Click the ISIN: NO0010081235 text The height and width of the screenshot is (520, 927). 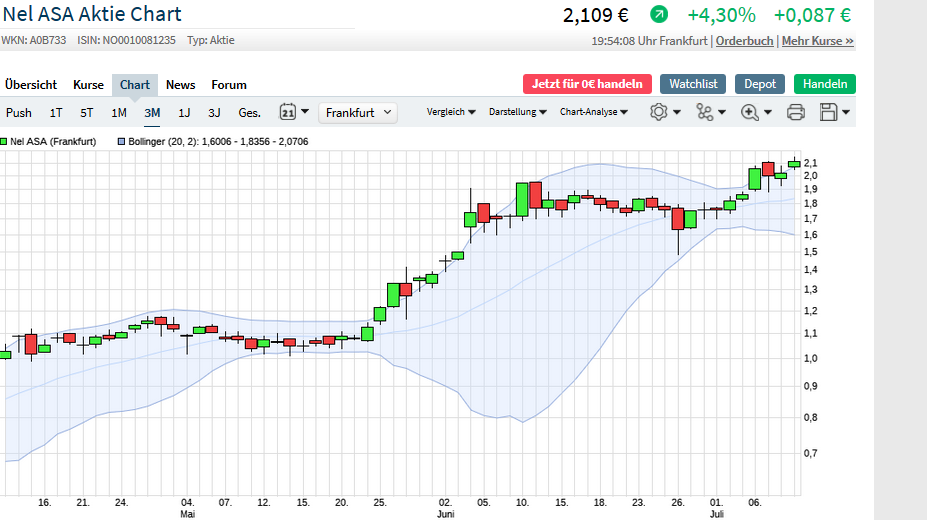127,40
